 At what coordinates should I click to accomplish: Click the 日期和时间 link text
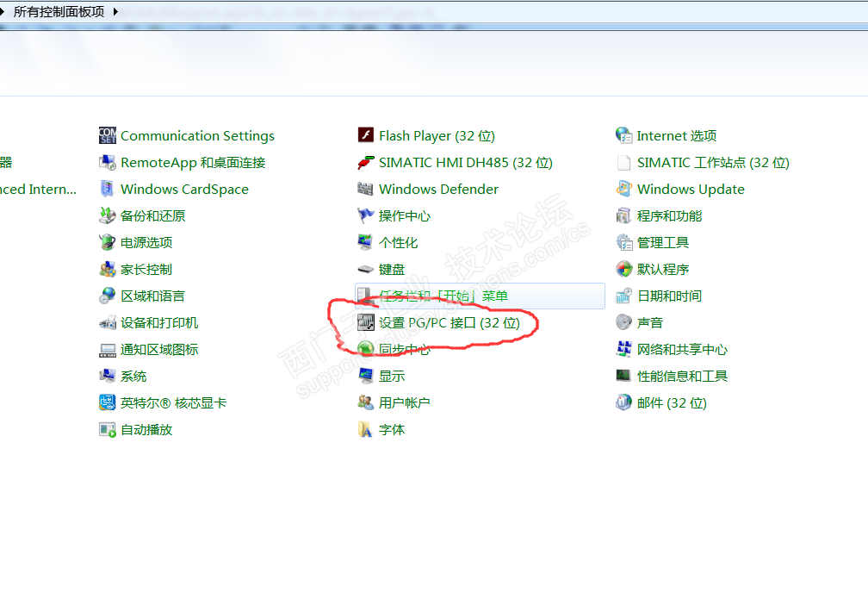669,296
